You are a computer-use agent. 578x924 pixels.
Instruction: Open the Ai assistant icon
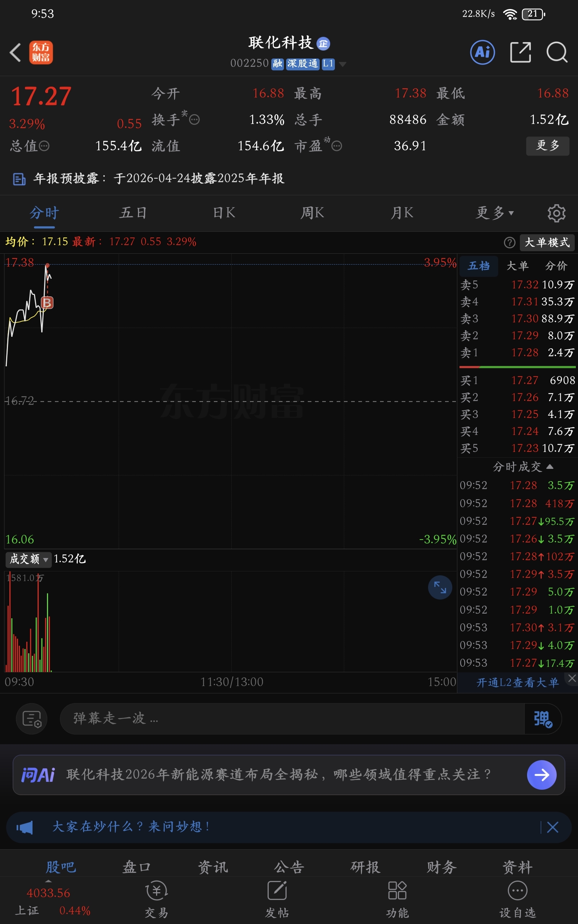click(482, 52)
